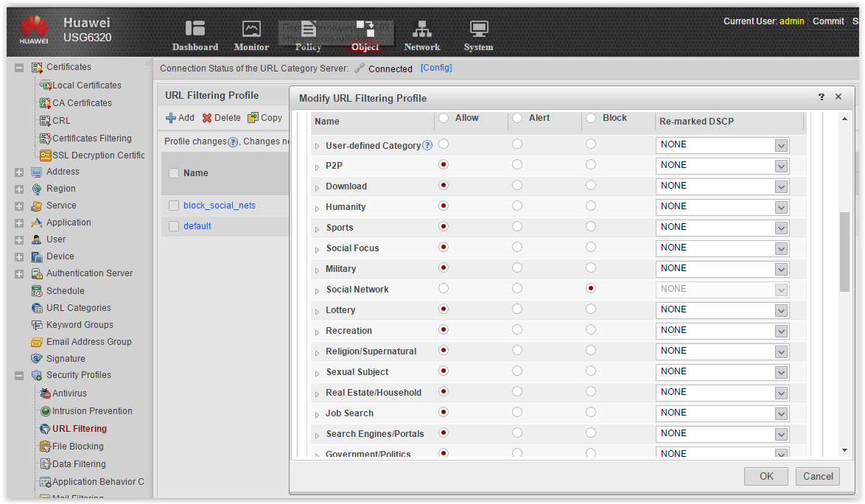
Task: Set all categories to Block
Action: (x=591, y=118)
